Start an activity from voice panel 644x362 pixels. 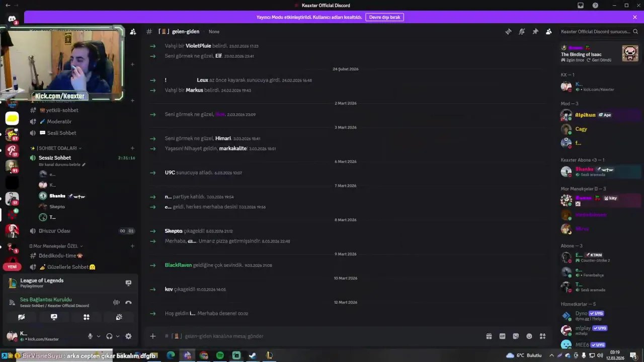(x=87, y=317)
